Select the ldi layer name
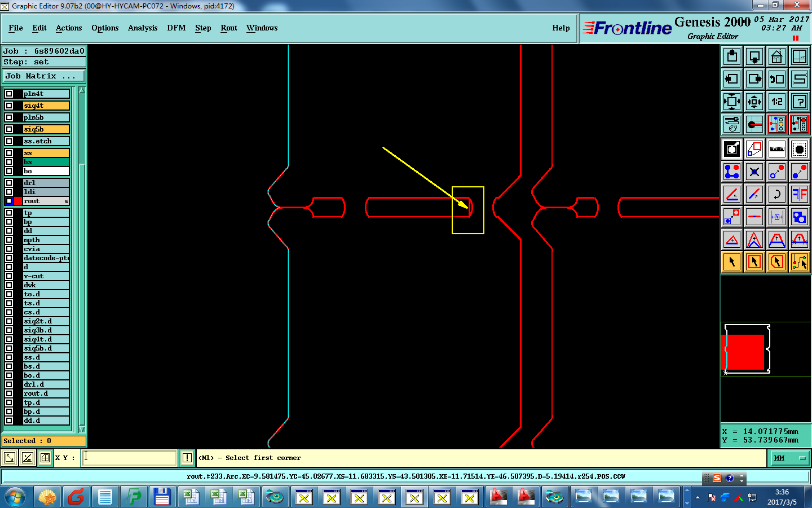Viewport: 812px width, 508px height. click(46, 192)
